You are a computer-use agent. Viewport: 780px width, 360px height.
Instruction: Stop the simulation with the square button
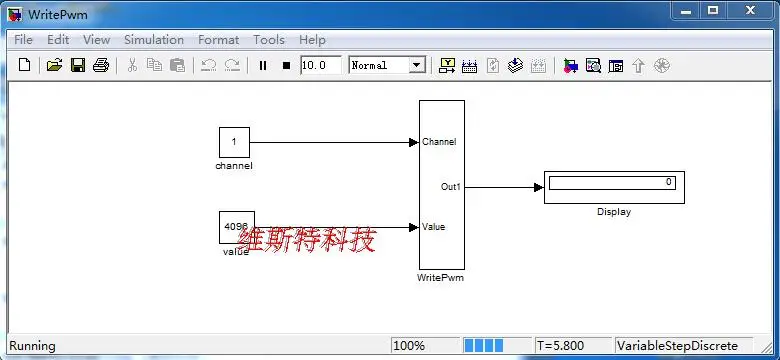(286, 65)
